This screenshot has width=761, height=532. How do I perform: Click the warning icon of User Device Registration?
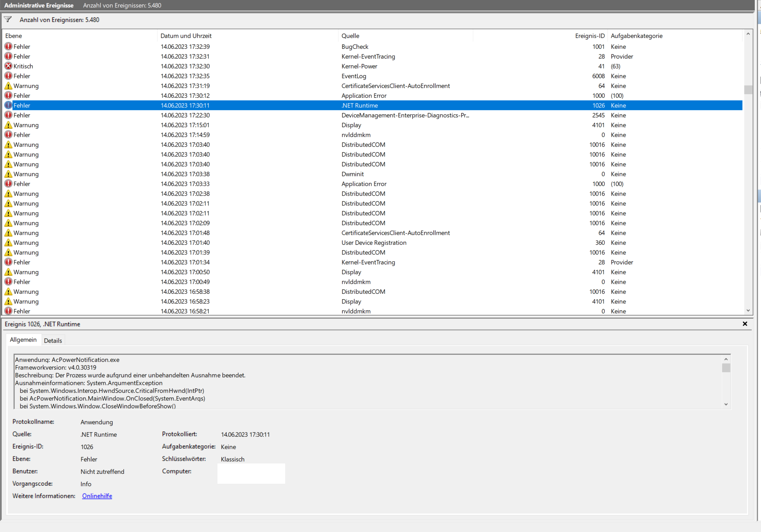tap(8, 243)
